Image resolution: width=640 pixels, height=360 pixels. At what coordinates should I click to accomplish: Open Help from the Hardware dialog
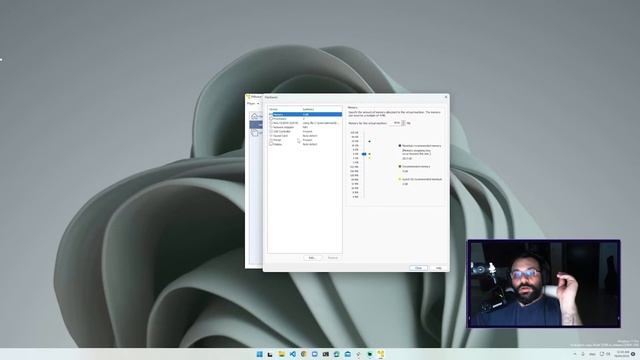coord(438,268)
